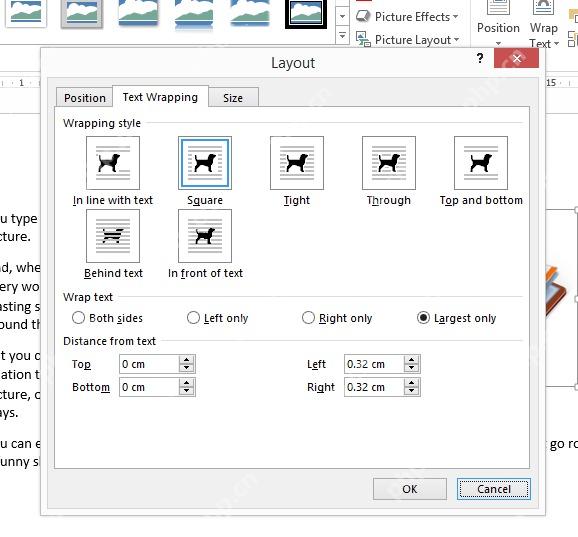Select Largest only wrap text option

pyautogui.click(x=457, y=318)
